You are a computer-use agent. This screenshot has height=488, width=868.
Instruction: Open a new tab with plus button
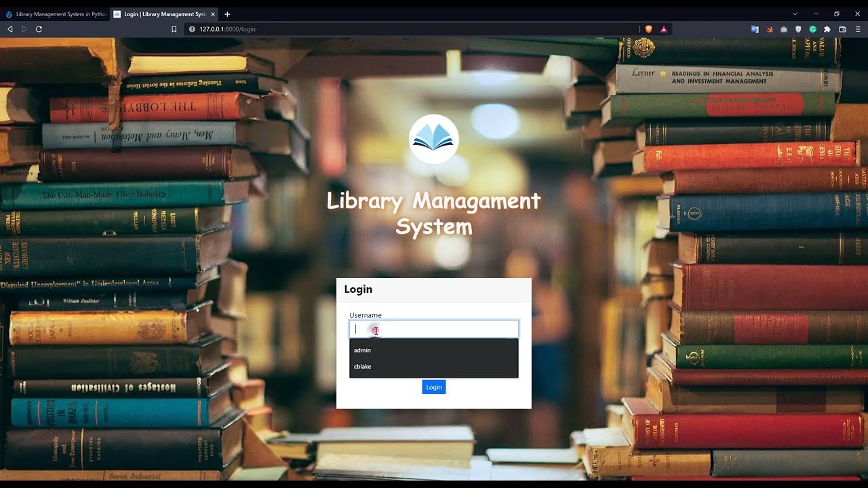click(x=227, y=14)
